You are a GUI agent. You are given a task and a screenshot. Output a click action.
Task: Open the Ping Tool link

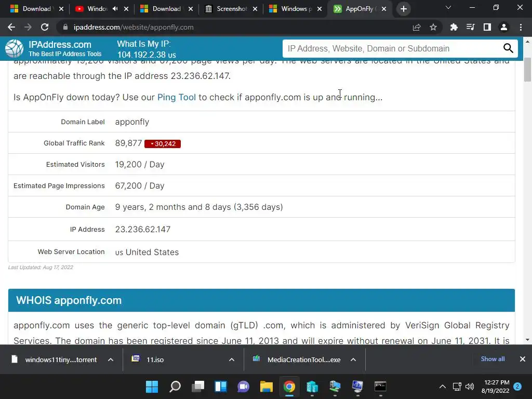[177, 97]
